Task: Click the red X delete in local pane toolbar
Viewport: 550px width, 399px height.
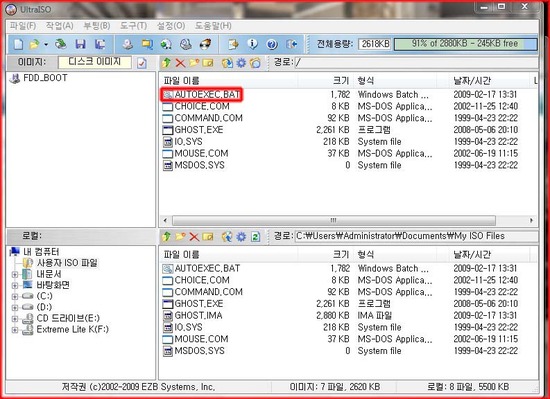Action: click(x=194, y=237)
